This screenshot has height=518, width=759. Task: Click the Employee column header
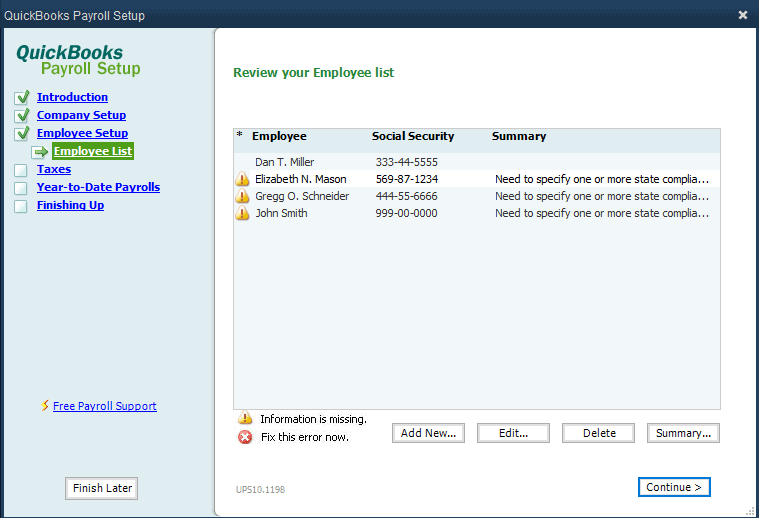[x=279, y=136]
